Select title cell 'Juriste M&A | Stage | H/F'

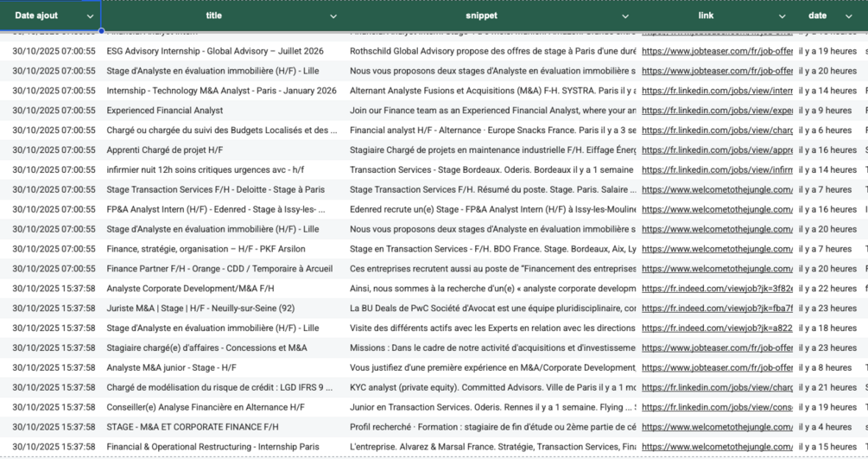[200, 309]
